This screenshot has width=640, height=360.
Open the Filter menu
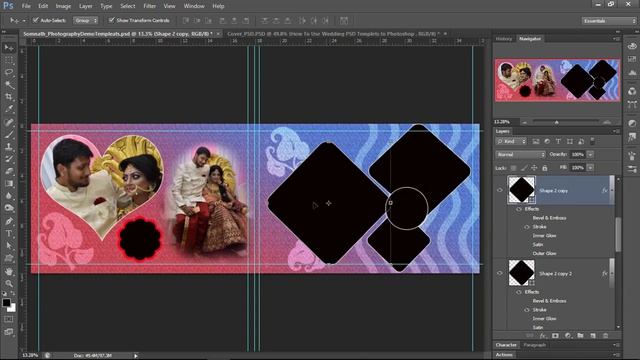click(149, 6)
